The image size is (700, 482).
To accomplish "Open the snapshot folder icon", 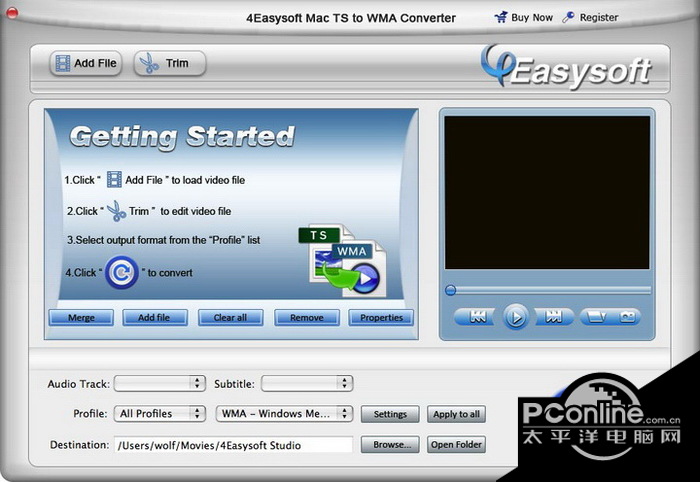I will pos(596,317).
